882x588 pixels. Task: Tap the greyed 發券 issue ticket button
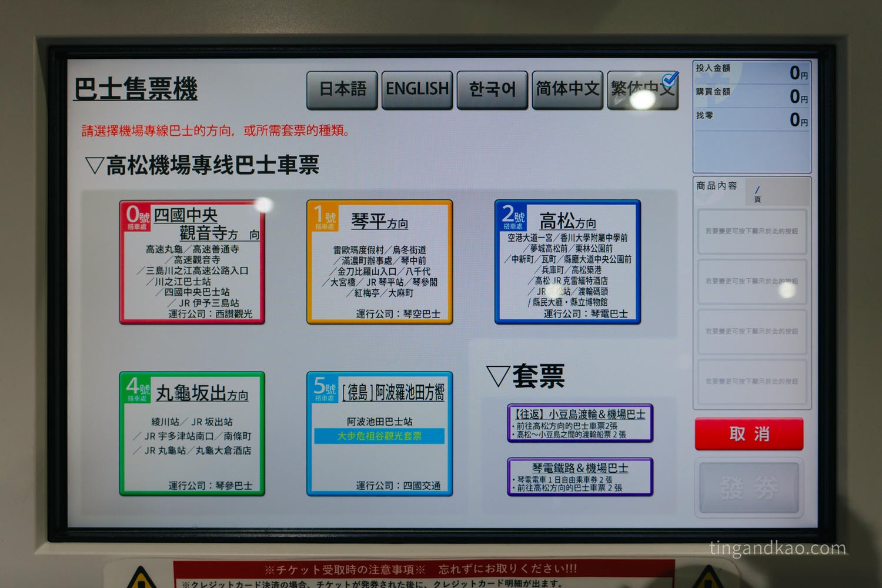[749, 488]
